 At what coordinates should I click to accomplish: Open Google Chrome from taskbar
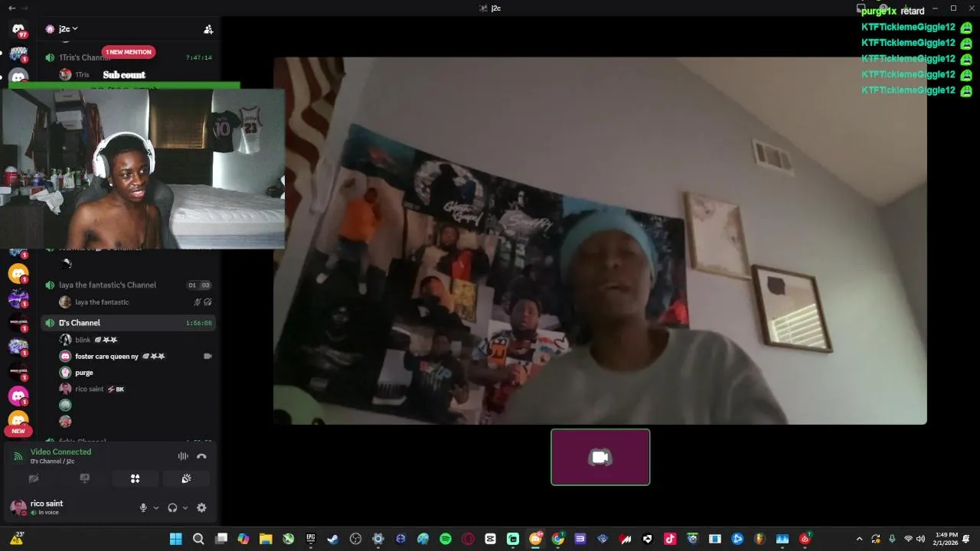pyautogui.click(x=558, y=539)
